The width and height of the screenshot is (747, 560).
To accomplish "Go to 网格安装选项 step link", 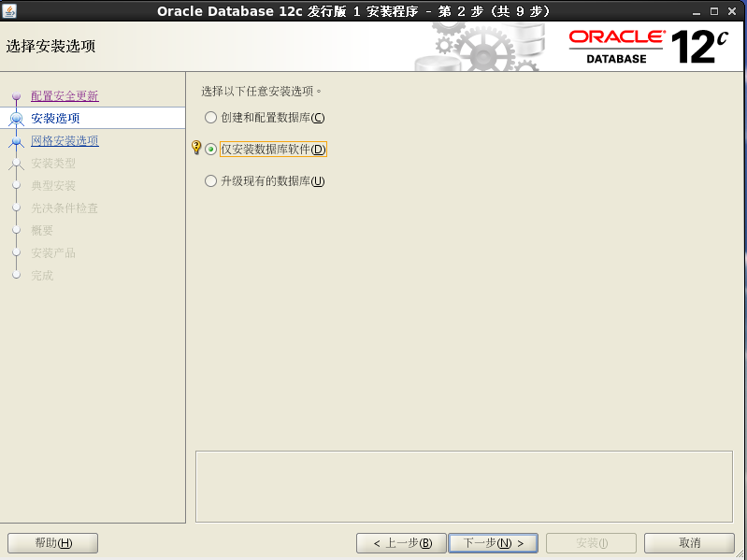I will pyautogui.click(x=65, y=140).
